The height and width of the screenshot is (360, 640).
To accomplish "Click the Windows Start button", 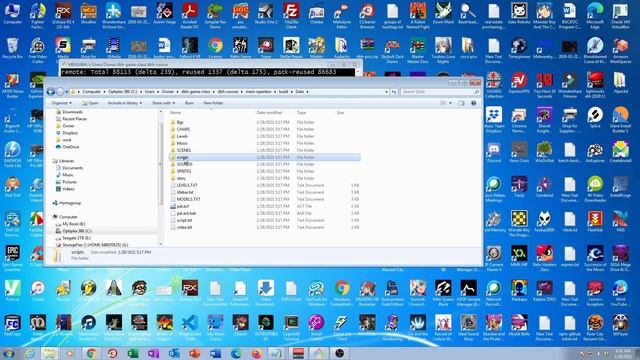I will tap(9, 353).
